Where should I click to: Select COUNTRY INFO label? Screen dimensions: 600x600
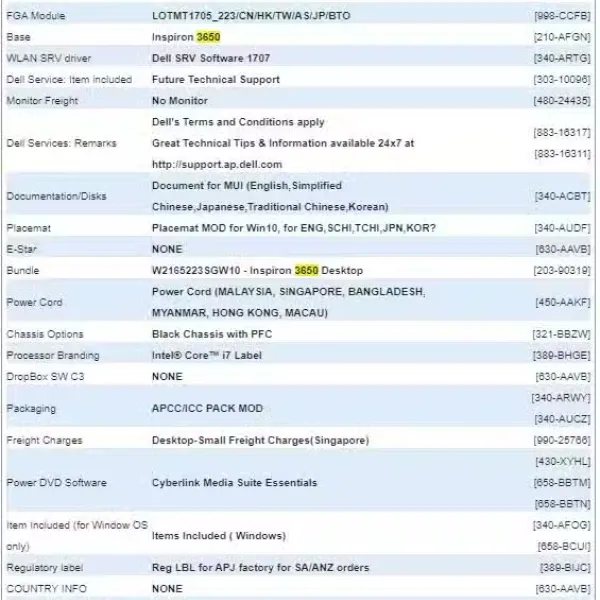pyautogui.click(x=47, y=589)
